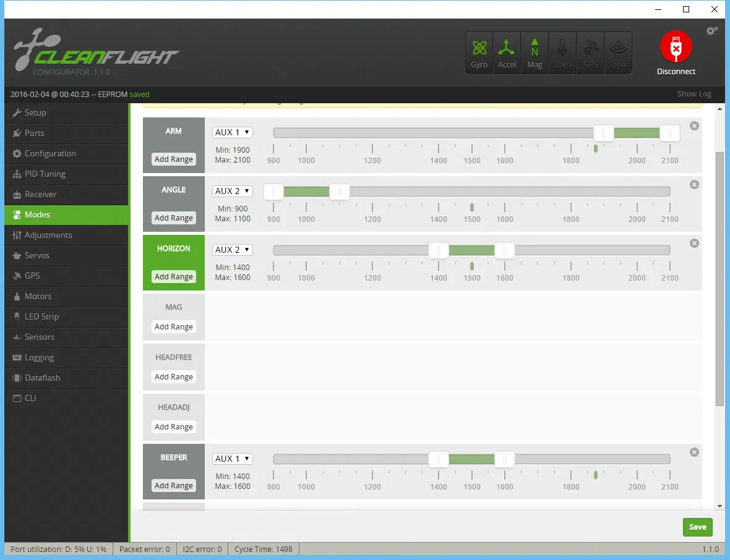Click the ARM range slider maximum handle
Image resolution: width=730 pixels, height=560 pixels.
pos(670,133)
